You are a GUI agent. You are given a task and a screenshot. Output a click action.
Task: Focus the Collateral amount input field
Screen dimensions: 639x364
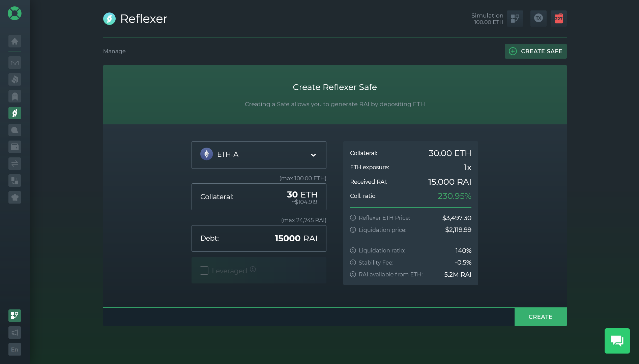[x=259, y=197]
